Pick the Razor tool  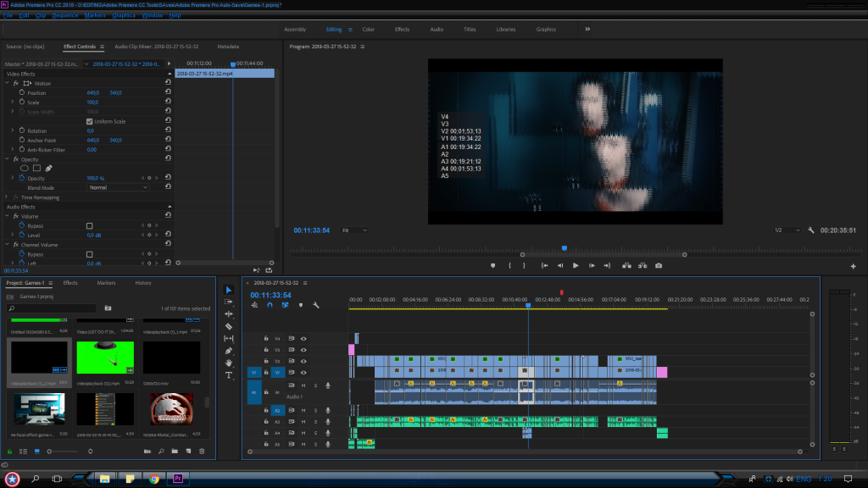[x=229, y=326]
